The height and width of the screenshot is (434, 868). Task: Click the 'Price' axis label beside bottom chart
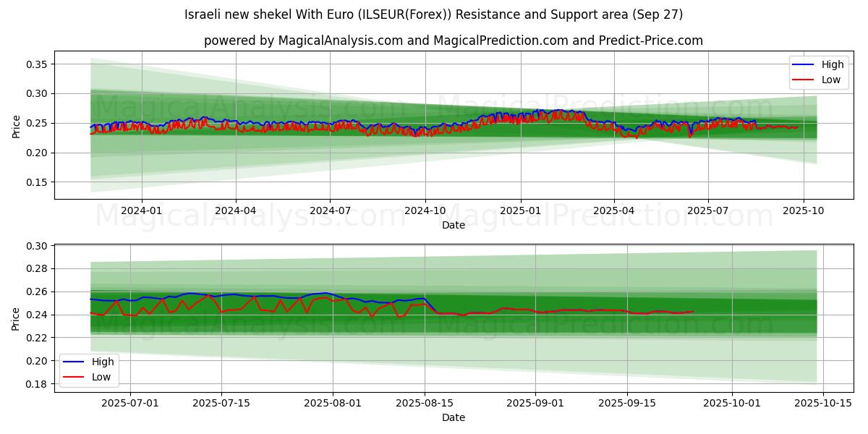pos(16,318)
